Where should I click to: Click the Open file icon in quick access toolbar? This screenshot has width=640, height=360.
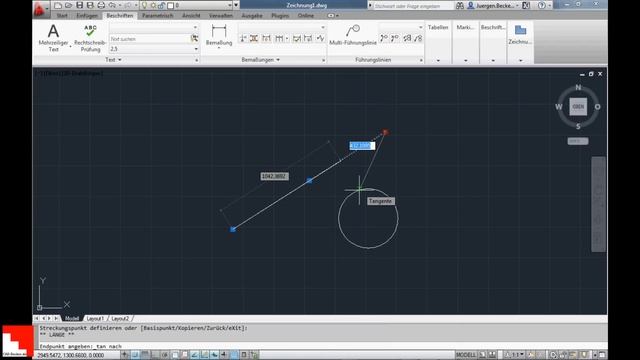pos(68,5)
